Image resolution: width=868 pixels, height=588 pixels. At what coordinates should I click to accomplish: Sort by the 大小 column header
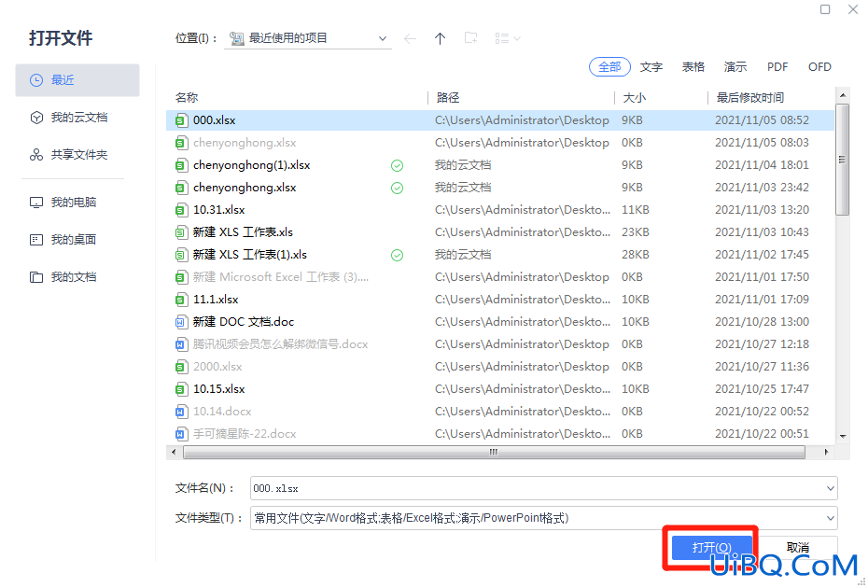click(635, 98)
